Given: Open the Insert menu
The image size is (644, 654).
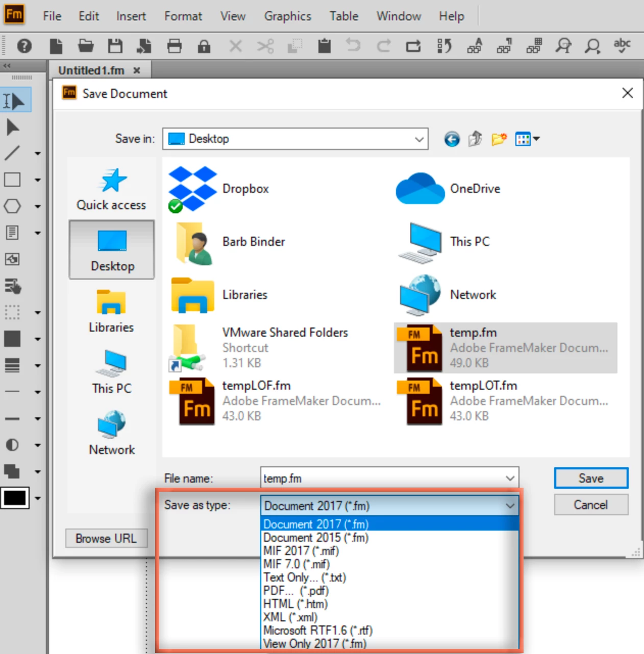Looking at the screenshot, I should click(131, 16).
